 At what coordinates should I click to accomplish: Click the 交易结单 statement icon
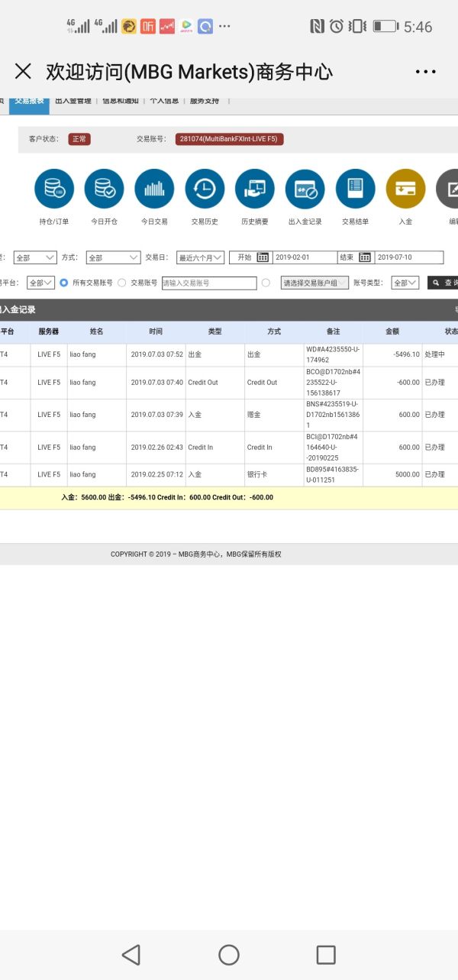click(355, 189)
